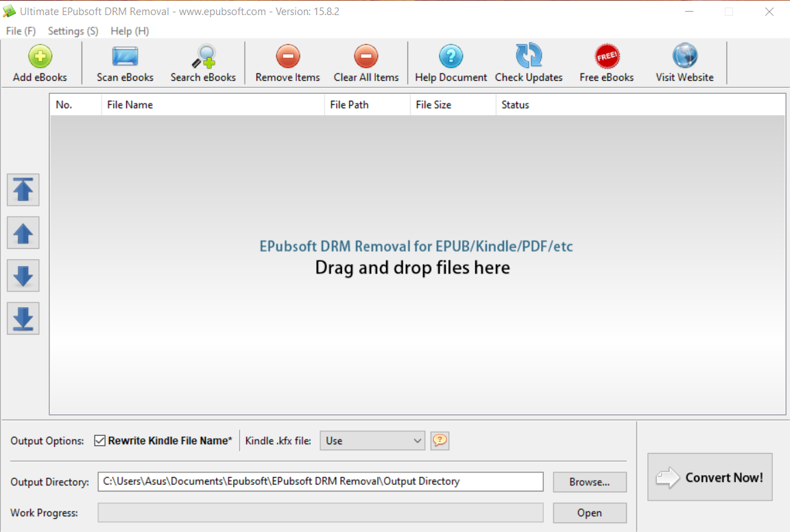This screenshot has width=790, height=532.
Task: Click the Output Directory path field
Action: 320,482
